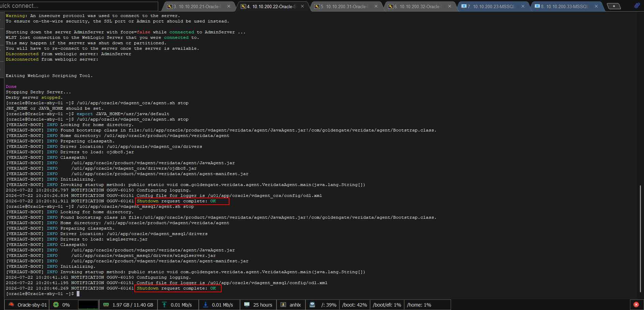Close the 10.10.200.23-MSSQL tab

pos(523,6)
